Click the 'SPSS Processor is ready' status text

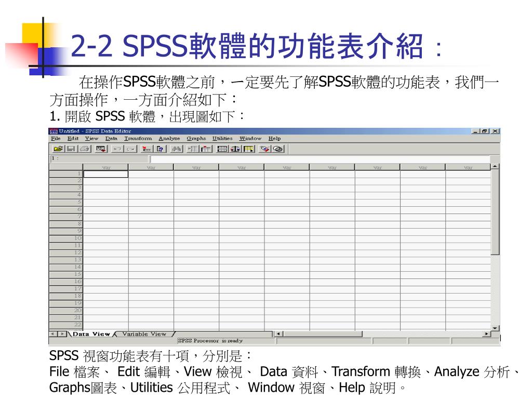pos(210,341)
